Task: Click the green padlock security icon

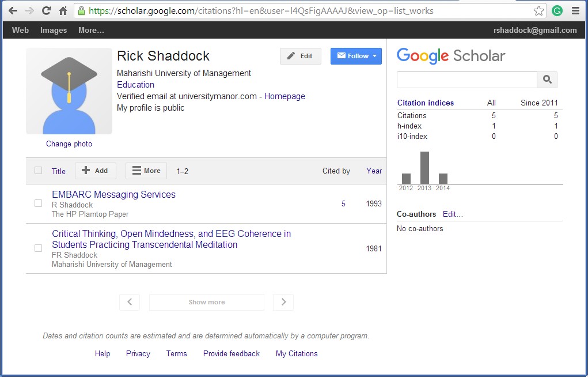Action: click(x=81, y=11)
